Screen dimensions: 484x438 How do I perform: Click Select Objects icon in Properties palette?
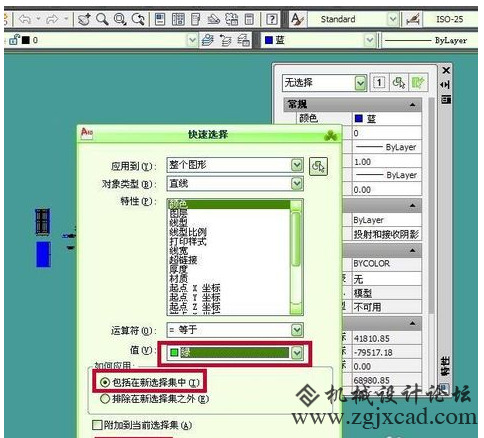pyautogui.click(x=399, y=82)
